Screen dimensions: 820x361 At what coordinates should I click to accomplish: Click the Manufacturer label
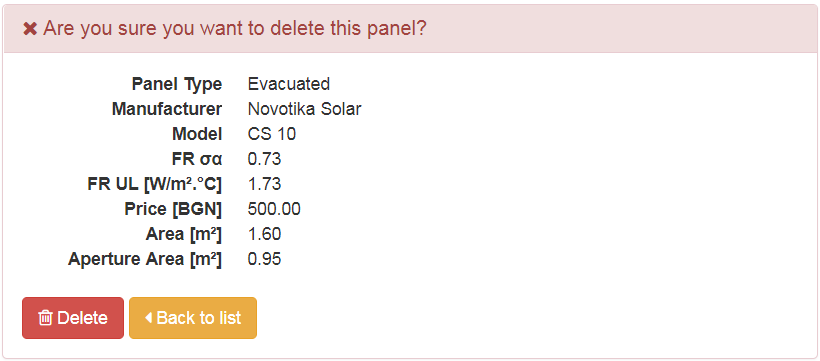[167, 109]
